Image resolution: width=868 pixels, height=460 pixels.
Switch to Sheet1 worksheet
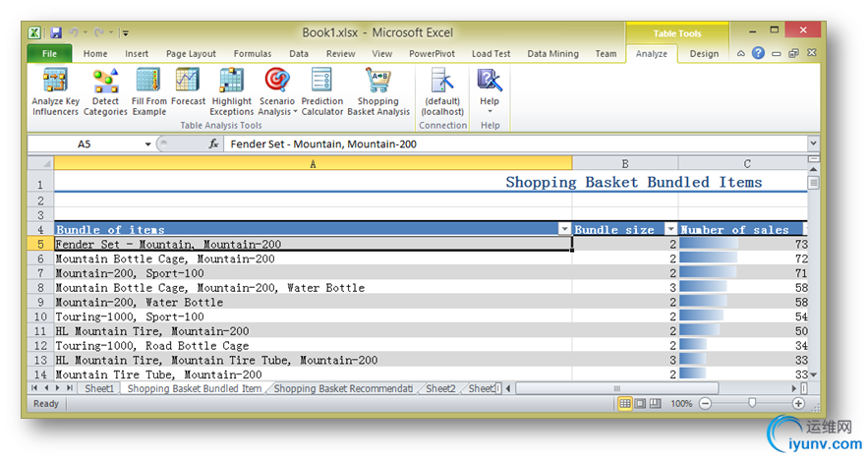[99, 388]
